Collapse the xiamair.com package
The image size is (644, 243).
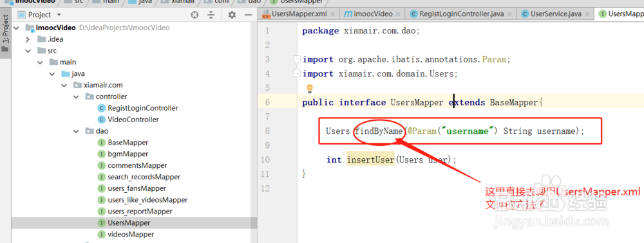click(64, 85)
